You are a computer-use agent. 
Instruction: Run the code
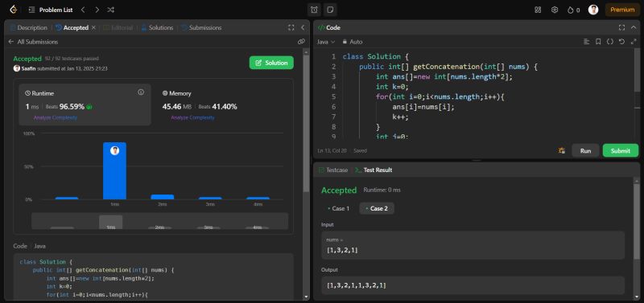(585, 150)
